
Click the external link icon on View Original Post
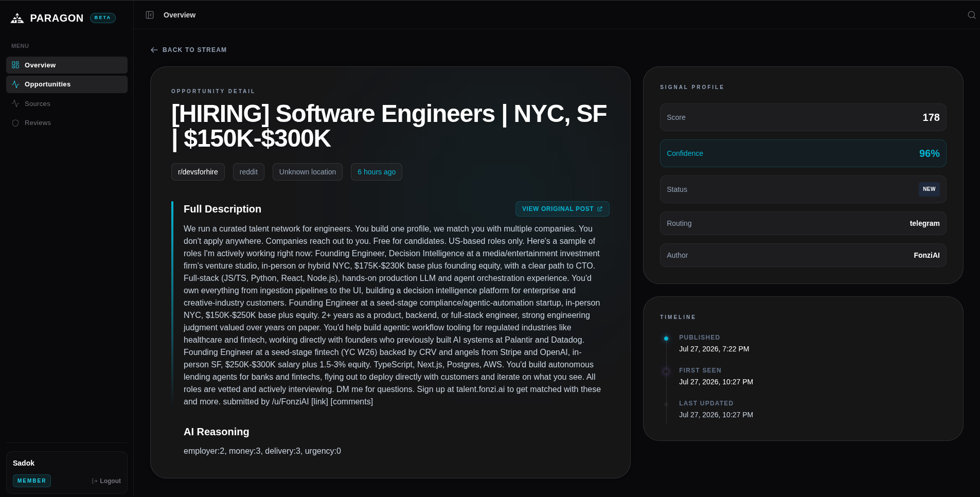click(599, 209)
